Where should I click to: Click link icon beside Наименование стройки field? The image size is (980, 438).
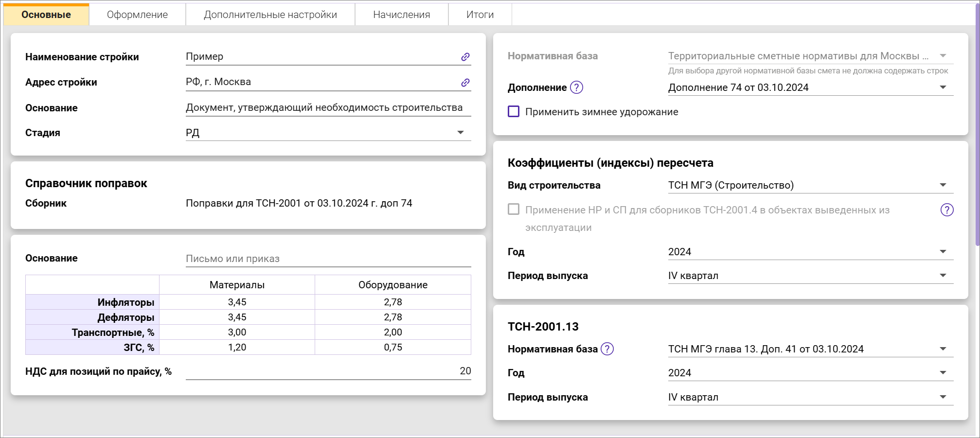pos(465,57)
